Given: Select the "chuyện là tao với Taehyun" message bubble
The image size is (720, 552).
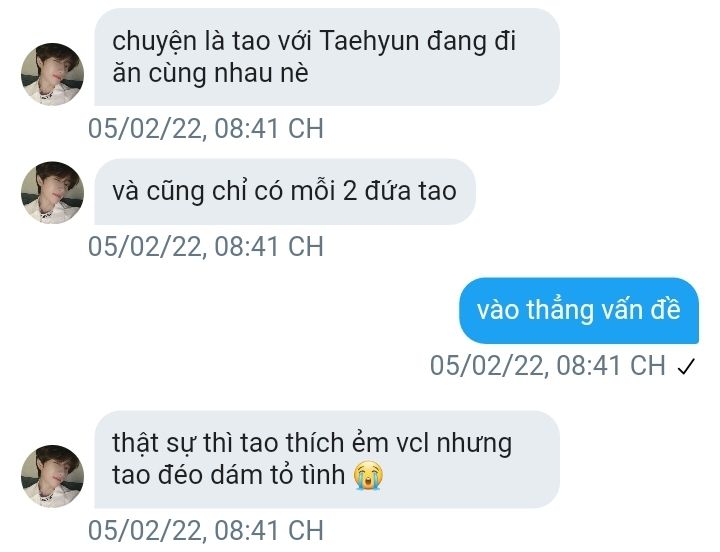Looking at the screenshot, I should (x=327, y=57).
